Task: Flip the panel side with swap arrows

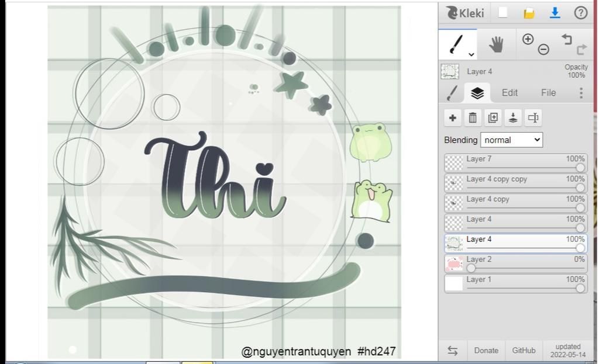Action: coord(453,351)
